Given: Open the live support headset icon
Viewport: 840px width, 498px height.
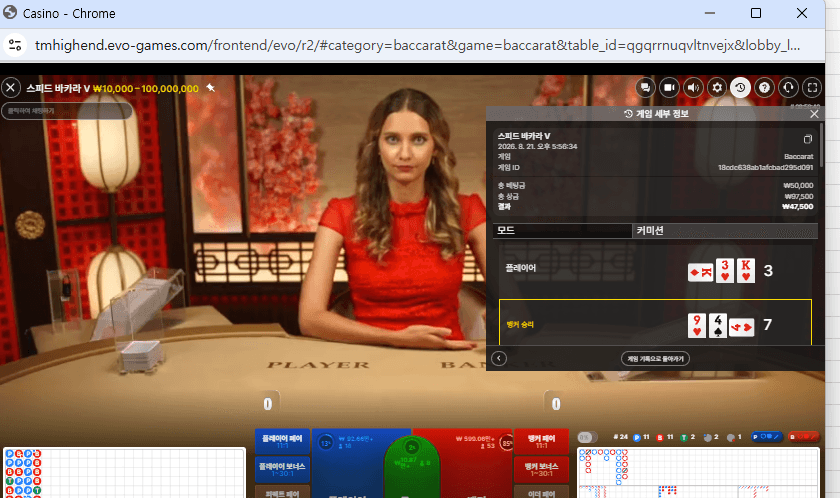Looking at the screenshot, I should pos(788,87).
